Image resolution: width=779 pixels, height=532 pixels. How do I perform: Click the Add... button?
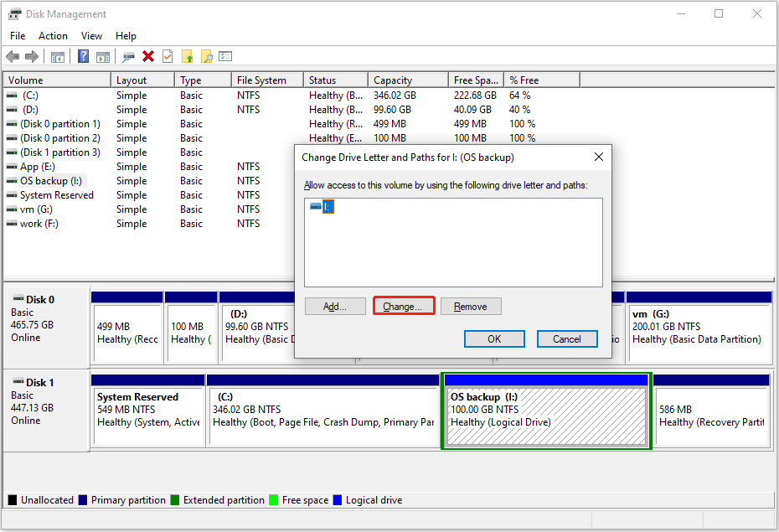click(335, 307)
